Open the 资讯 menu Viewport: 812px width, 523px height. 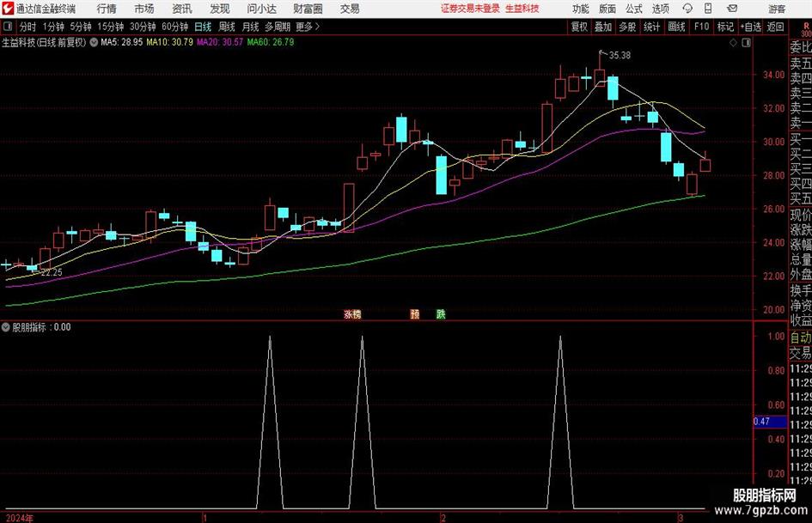point(182,9)
